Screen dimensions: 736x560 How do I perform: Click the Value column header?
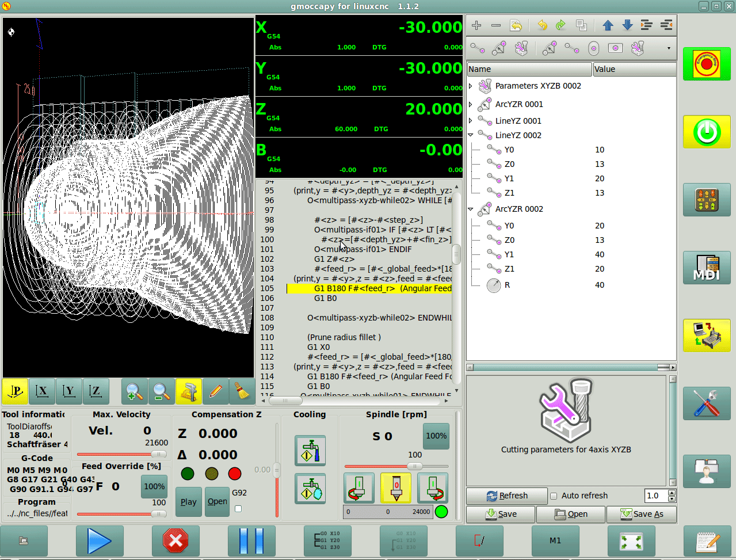point(635,69)
